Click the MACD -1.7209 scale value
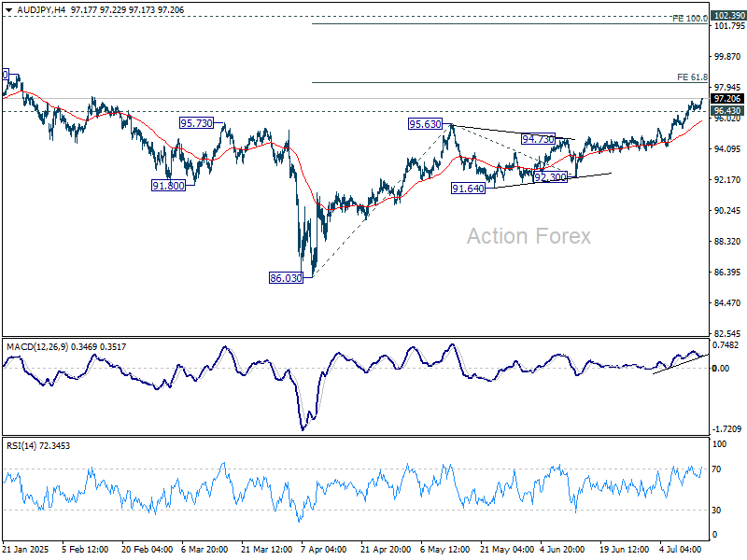747x560 pixels. (x=727, y=429)
